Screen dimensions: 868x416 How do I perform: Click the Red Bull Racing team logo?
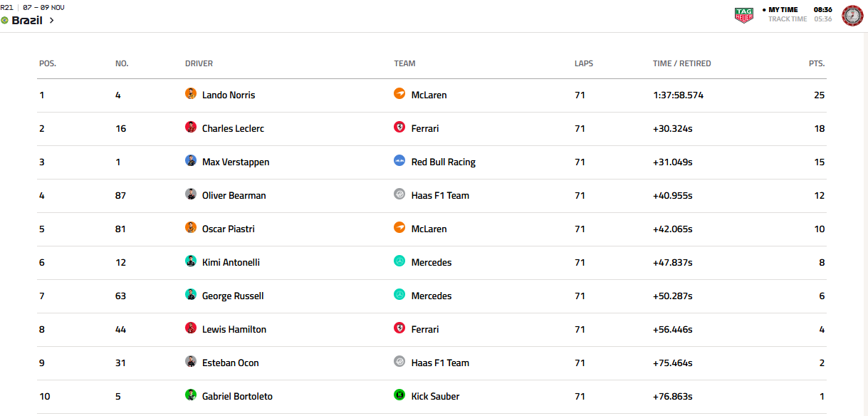(399, 161)
